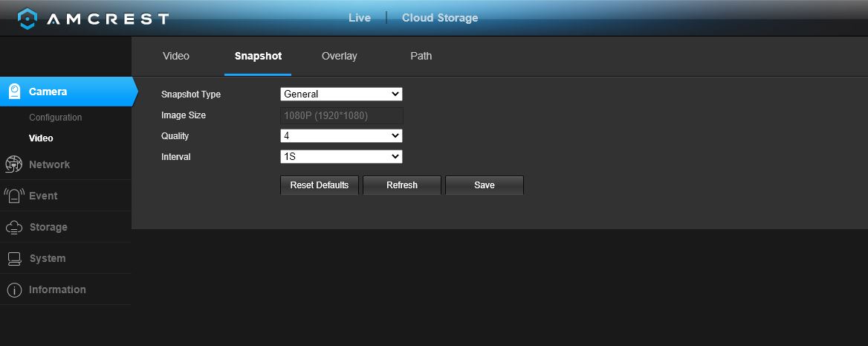The width and height of the screenshot is (868, 346).
Task: Click the Information circle icon
Action: [x=14, y=290]
